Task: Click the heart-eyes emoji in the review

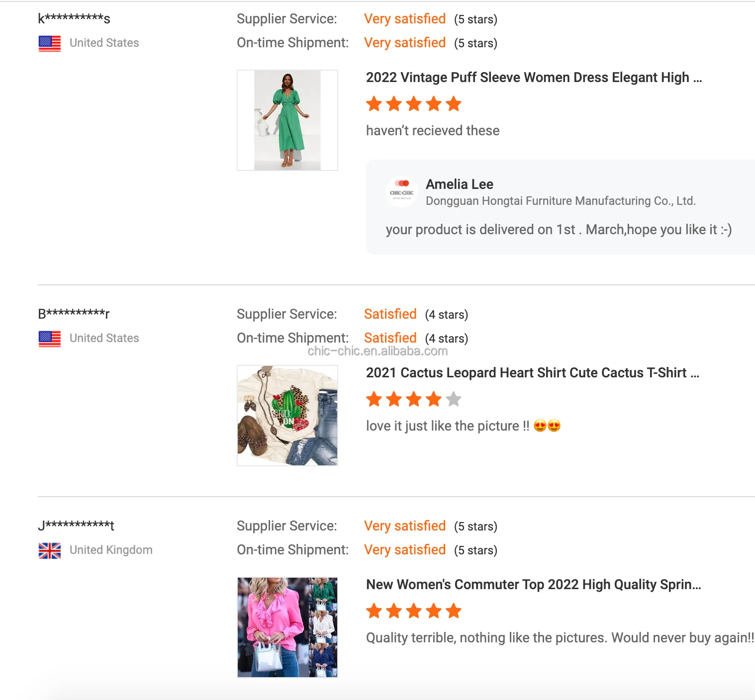Action: coord(547,426)
